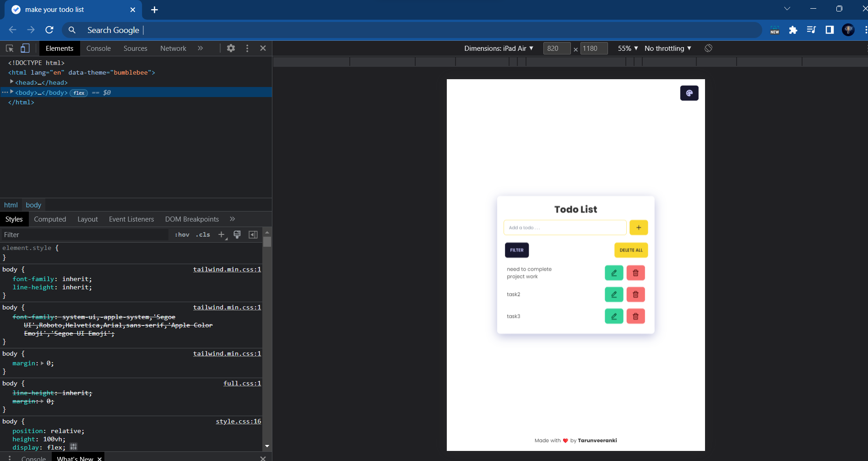The height and width of the screenshot is (461, 868).
Task: Click the DELETE ALL button
Action: tap(631, 250)
